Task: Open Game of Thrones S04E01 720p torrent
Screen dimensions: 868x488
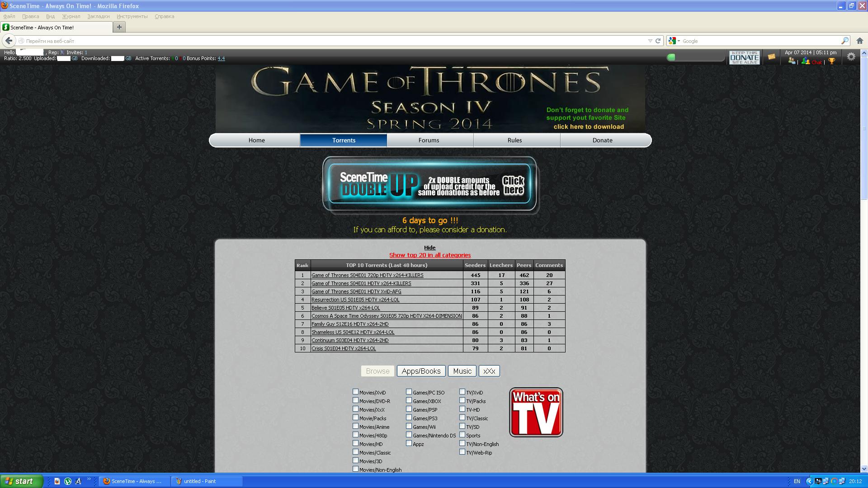Action: [x=367, y=275]
